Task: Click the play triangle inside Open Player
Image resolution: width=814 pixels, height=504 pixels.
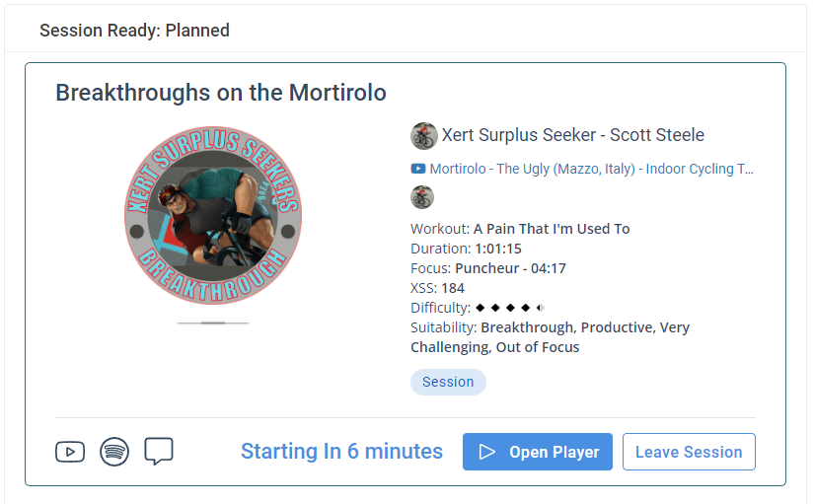Action: pos(486,452)
